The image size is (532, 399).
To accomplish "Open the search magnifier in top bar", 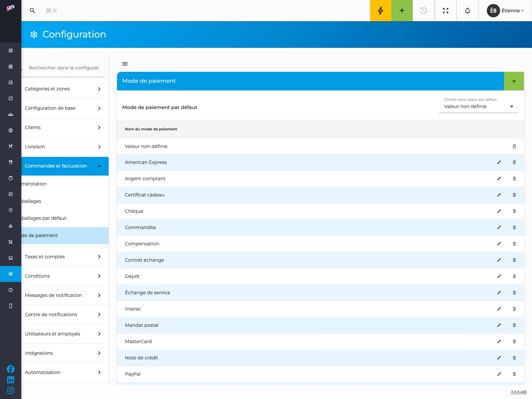I will (x=32, y=11).
